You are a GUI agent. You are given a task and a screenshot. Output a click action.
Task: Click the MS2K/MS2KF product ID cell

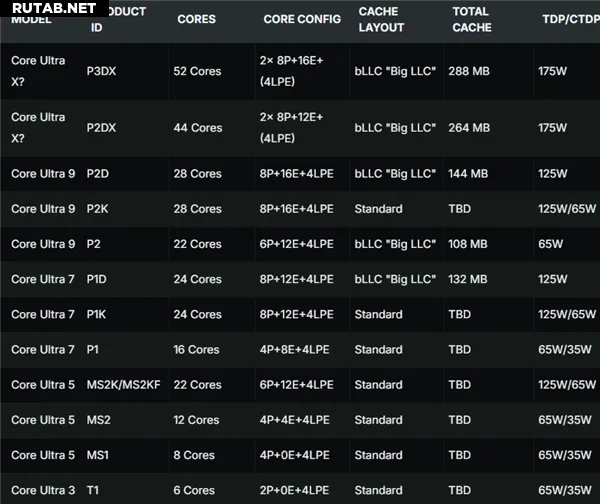[124, 385]
